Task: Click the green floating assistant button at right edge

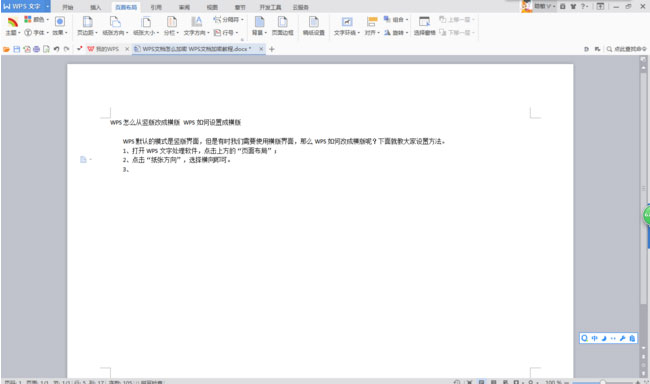Action: pyautogui.click(x=646, y=216)
